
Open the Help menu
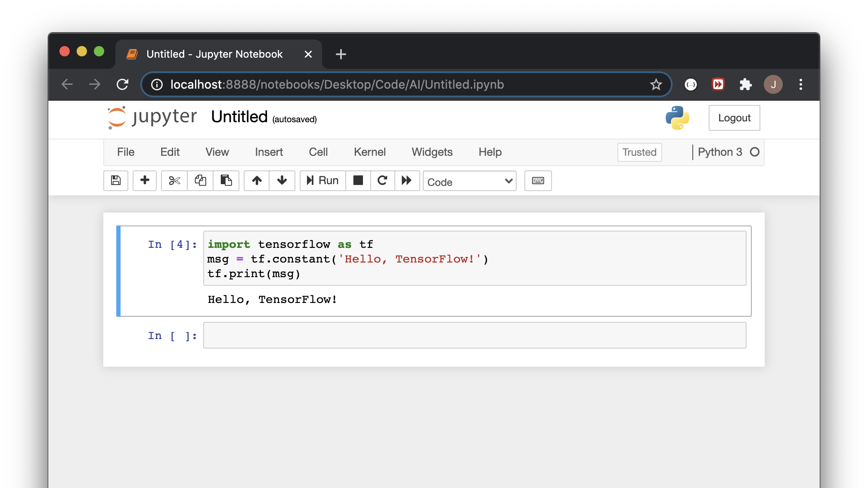[x=490, y=152]
